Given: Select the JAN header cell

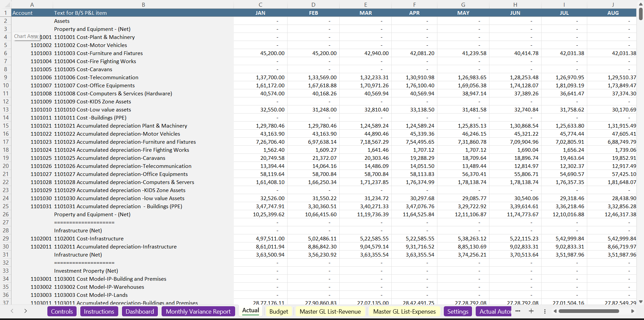Looking at the screenshot, I should pos(260,13).
